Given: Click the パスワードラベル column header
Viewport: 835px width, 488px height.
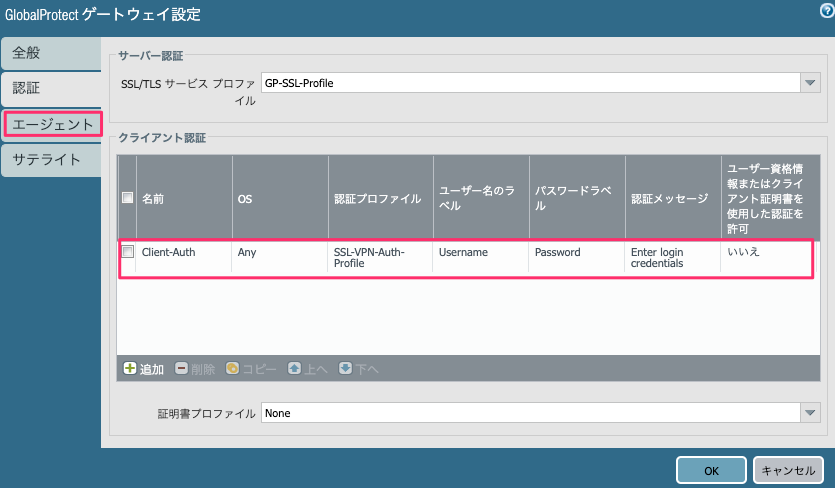Looking at the screenshot, I should point(577,198).
